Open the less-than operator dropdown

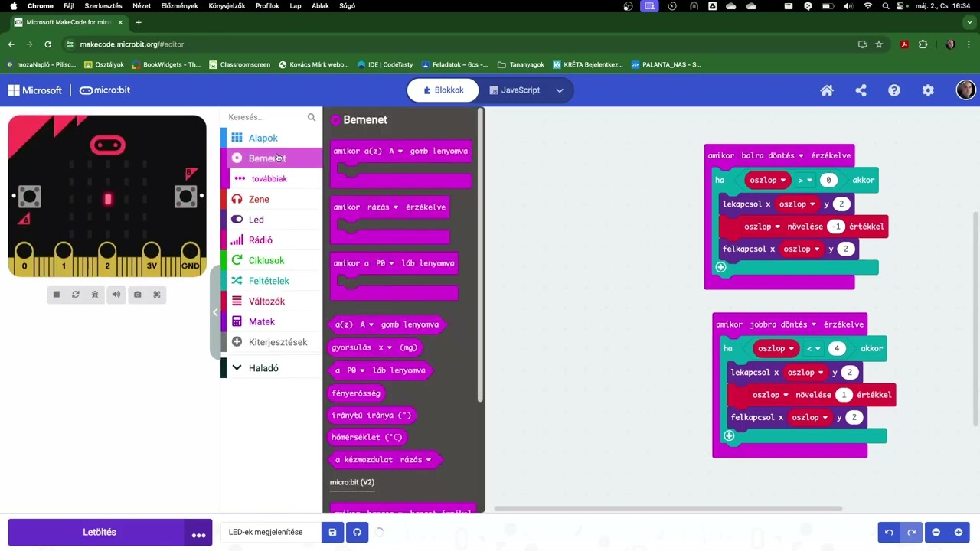coord(813,349)
